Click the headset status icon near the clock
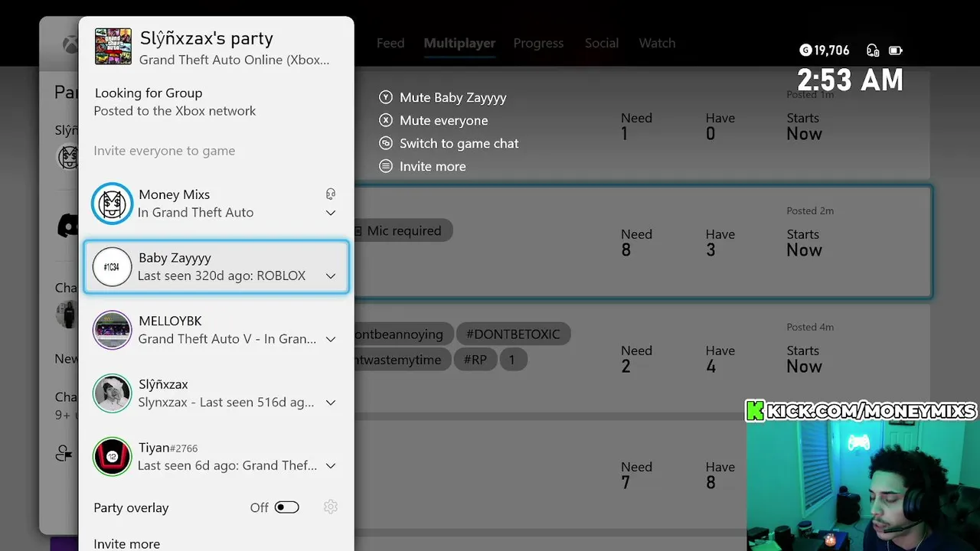Viewport: 980px width, 551px height. pos(873,51)
